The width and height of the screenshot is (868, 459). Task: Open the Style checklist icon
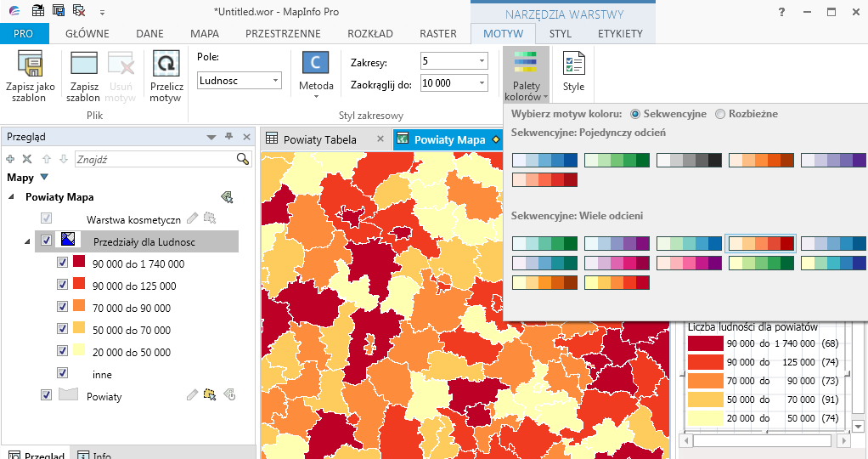coord(573,63)
